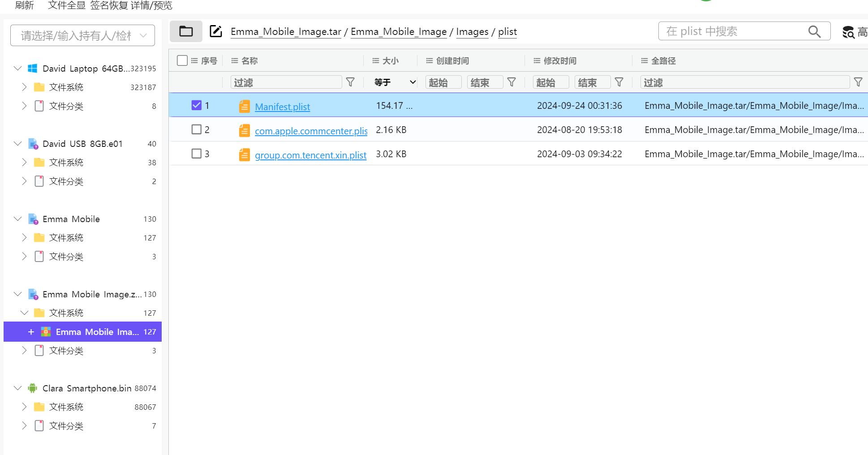The height and width of the screenshot is (455, 868).
Task: Click the edit pencil icon beside the breadcrumb
Action: [x=216, y=31]
